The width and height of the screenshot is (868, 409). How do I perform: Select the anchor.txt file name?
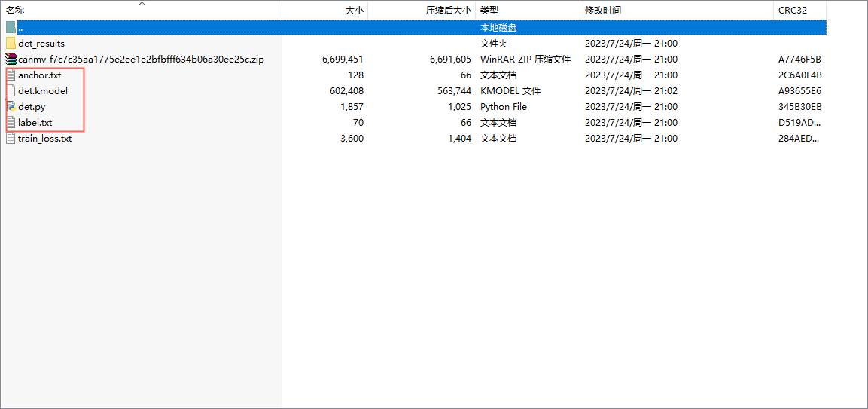[x=39, y=75]
